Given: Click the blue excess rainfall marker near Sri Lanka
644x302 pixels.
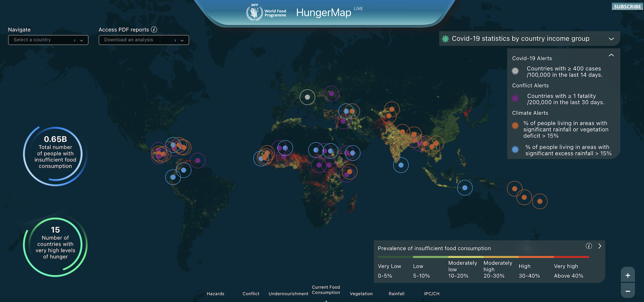Looking at the screenshot, I should tap(401, 165).
